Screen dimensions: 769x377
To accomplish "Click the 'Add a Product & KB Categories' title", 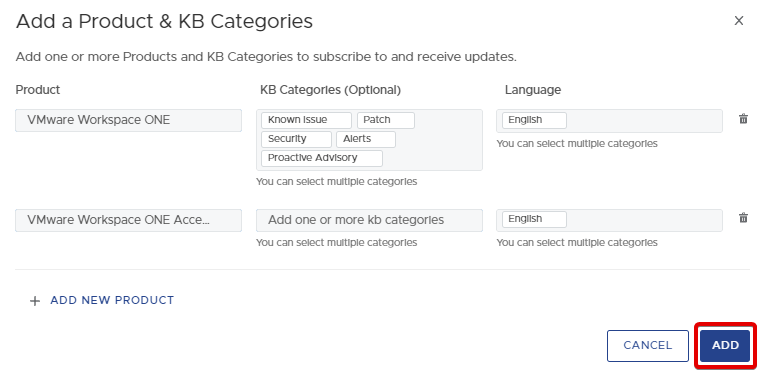I will coord(164,22).
